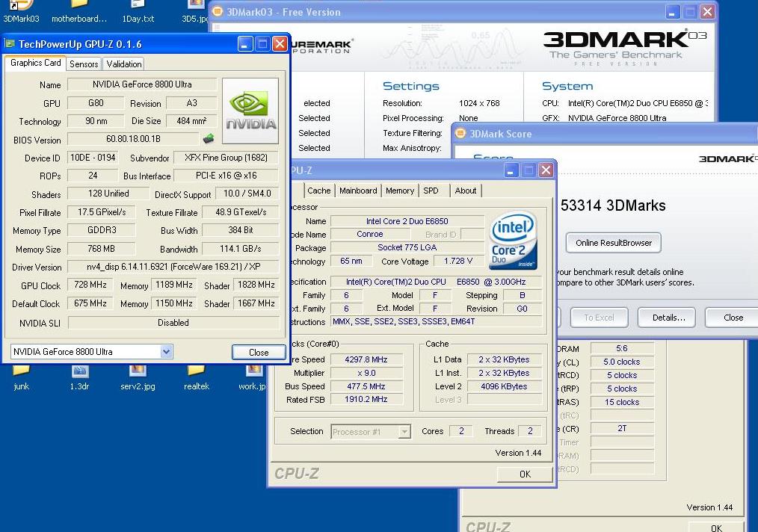Screen dimensions: 758x532
Task: Open the Memory tab in CPU-Z
Action: click(x=400, y=191)
